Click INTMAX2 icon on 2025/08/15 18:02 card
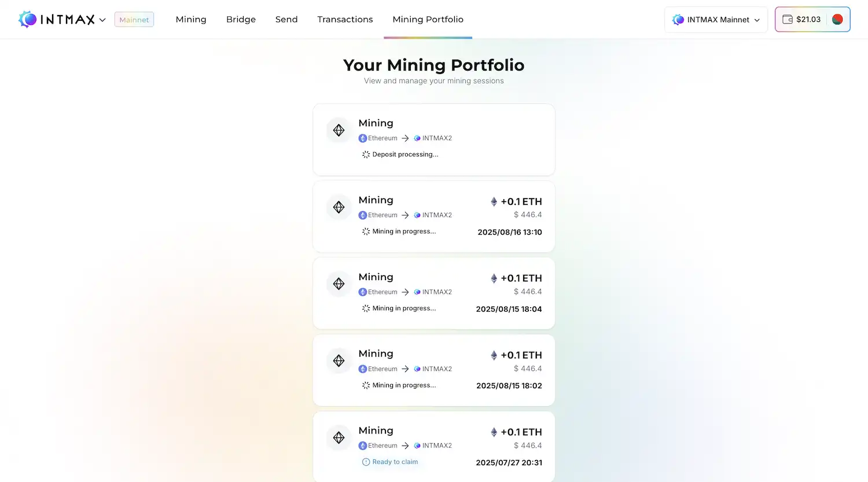The height and width of the screenshot is (482, 868). pos(417,369)
